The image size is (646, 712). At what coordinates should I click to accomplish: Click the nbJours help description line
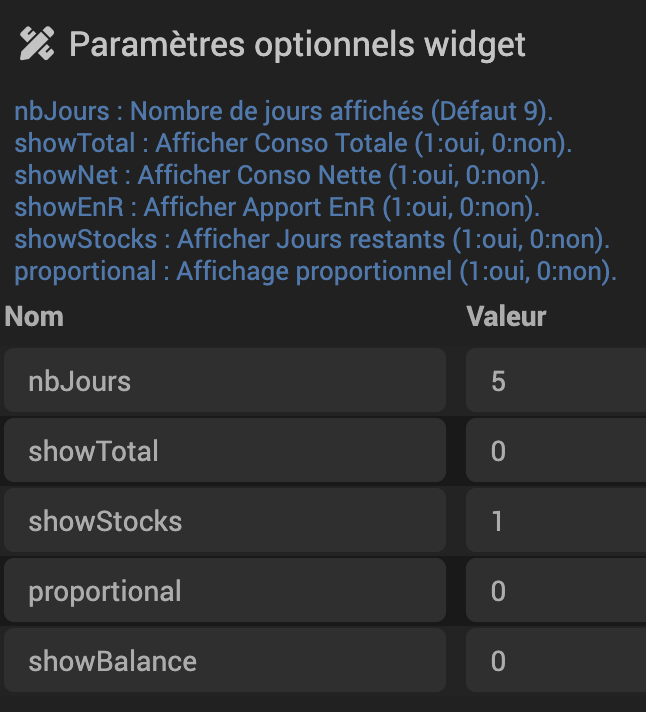283,111
